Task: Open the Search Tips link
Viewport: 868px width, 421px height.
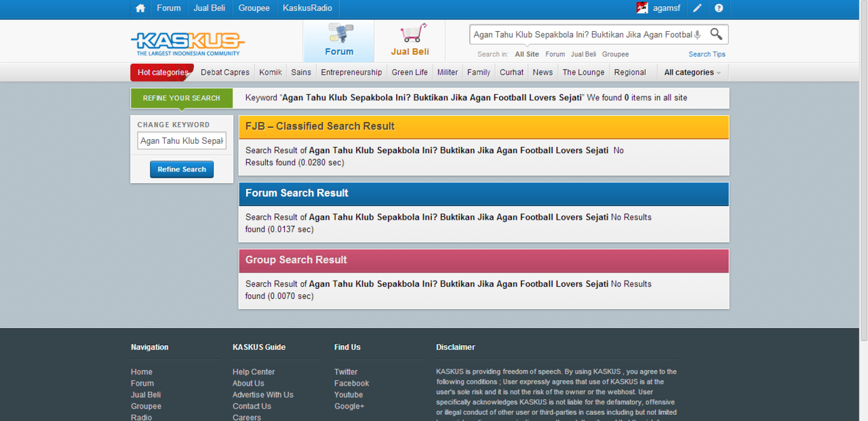Action: click(707, 54)
